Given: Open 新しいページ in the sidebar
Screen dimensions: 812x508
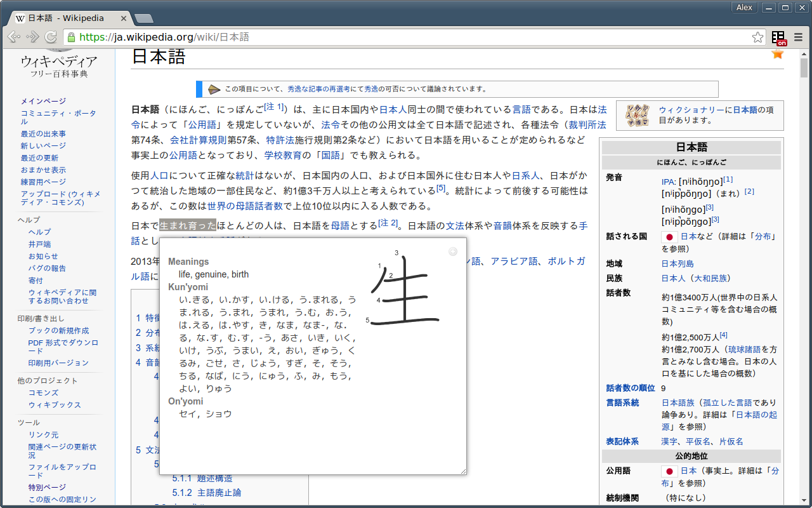Looking at the screenshot, I should click(43, 146).
